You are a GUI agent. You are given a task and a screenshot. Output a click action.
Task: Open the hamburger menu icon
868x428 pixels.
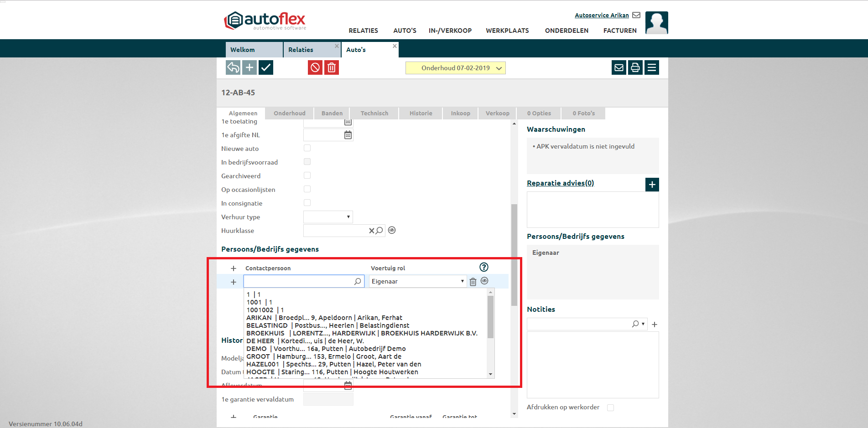652,68
